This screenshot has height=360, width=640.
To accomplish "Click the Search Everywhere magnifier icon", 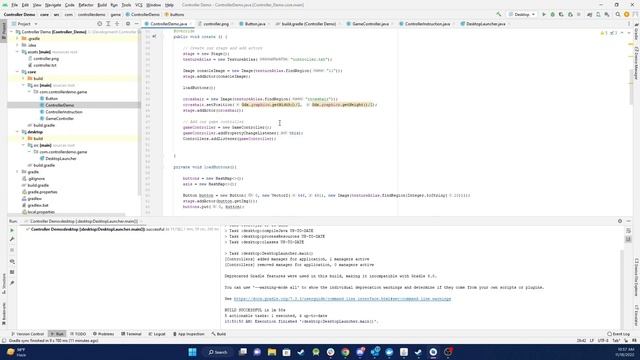I will (618, 14).
